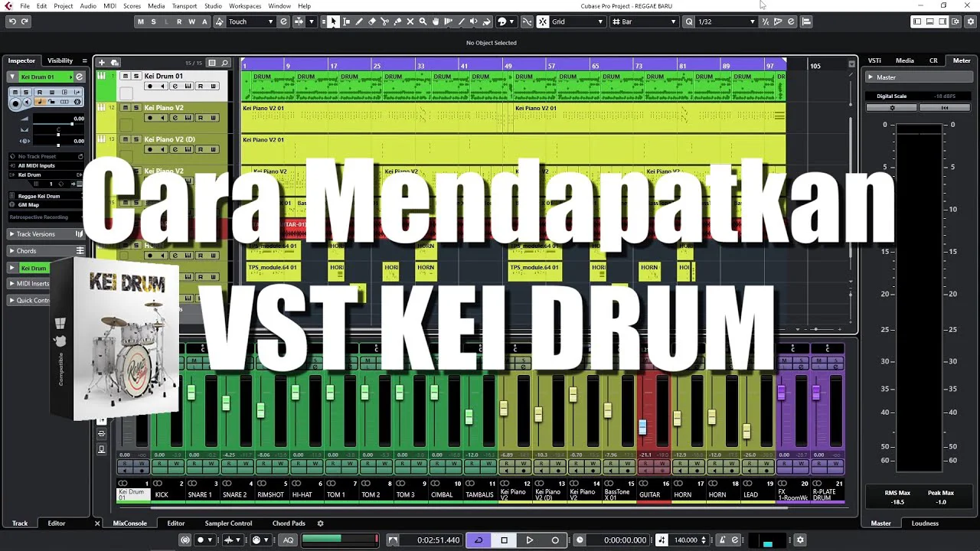Click the Undo arrow in the toolbar
Image resolution: width=980 pixels, height=551 pixels.
click(x=12, y=21)
